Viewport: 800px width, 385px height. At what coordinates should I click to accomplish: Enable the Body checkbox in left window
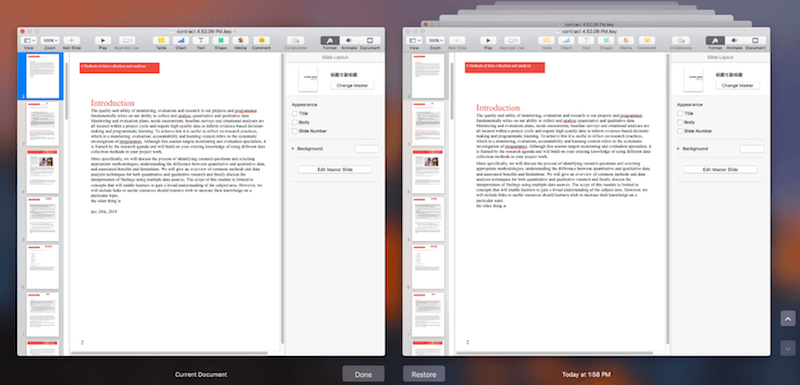click(294, 122)
